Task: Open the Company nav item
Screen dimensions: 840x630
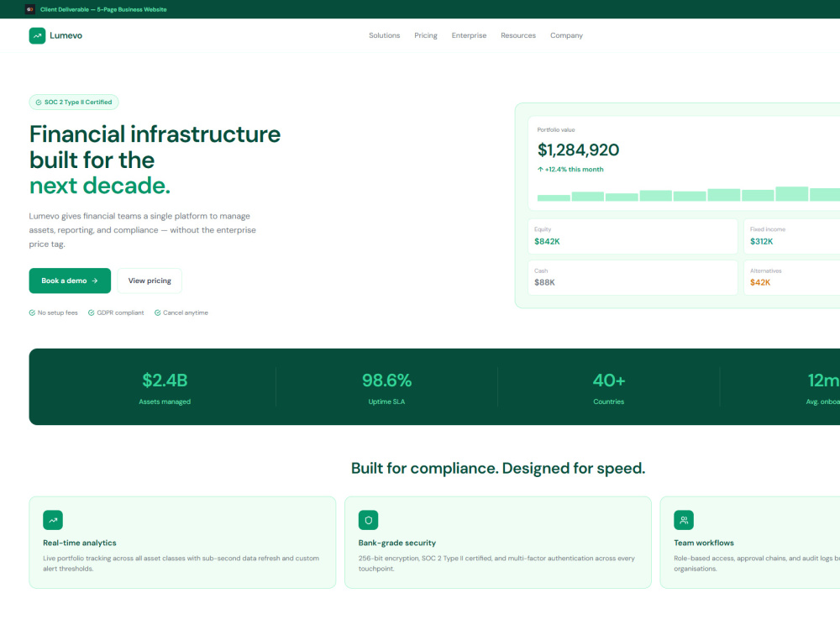Action: point(566,35)
